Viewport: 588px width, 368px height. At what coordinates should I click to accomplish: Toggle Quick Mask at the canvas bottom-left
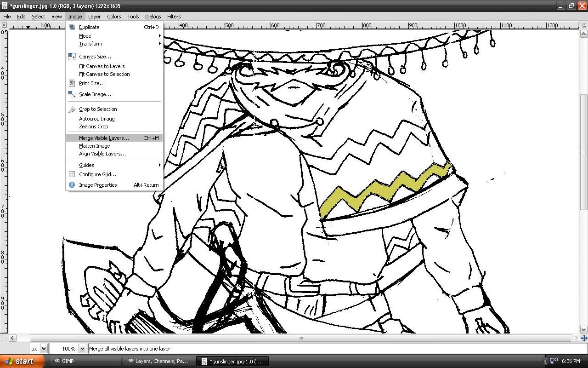tap(5, 339)
